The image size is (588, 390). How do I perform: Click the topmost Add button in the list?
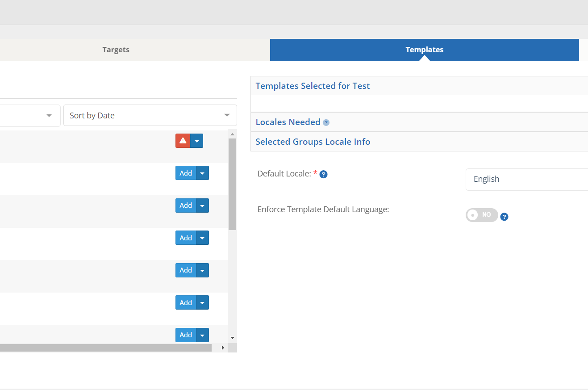pos(186,173)
